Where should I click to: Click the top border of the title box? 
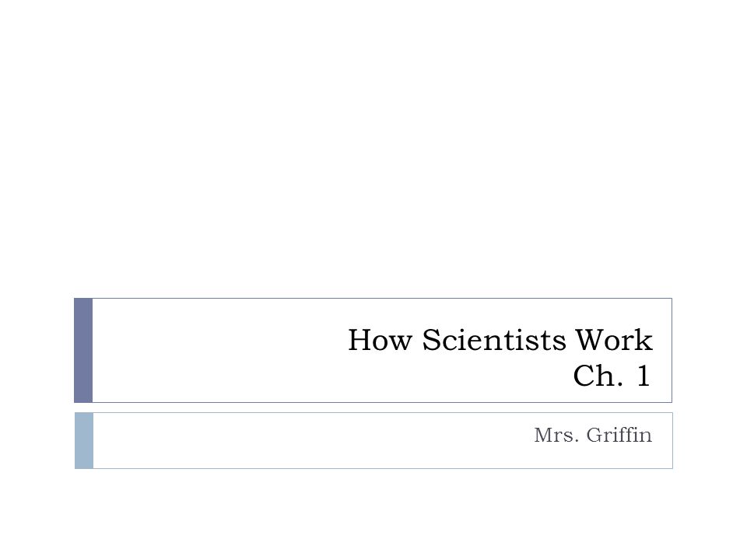[x=382, y=298]
